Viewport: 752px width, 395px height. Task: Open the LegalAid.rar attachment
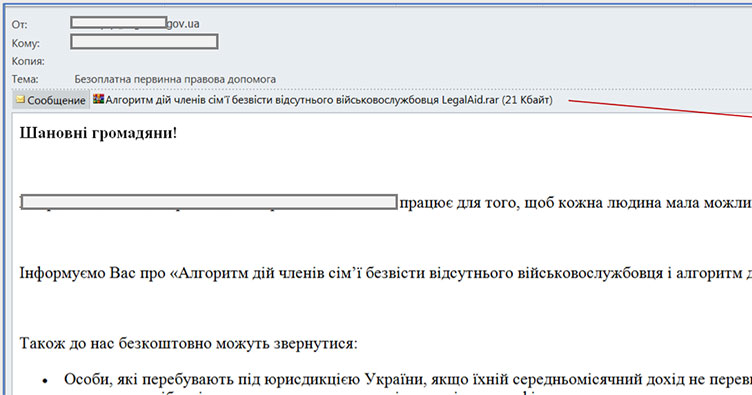point(322,100)
